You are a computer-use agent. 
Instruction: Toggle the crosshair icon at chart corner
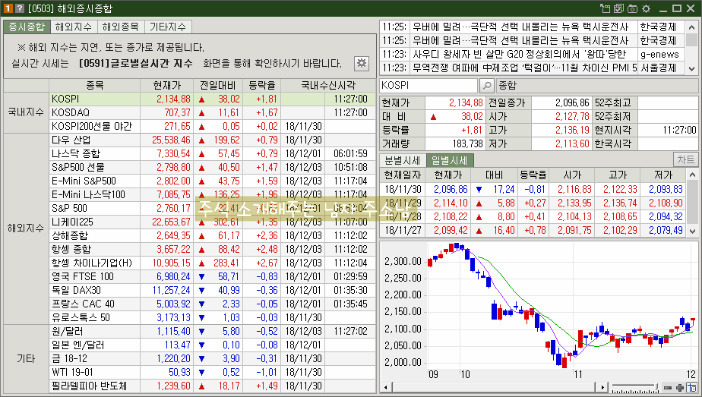(x=692, y=388)
